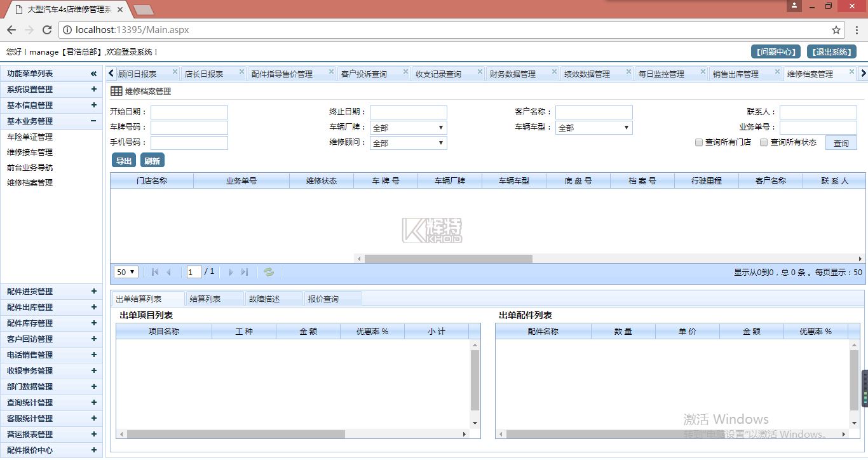This screenshot has height=460, width=868.
Task: Click the 查询 button
Action: tap(841, 143)
